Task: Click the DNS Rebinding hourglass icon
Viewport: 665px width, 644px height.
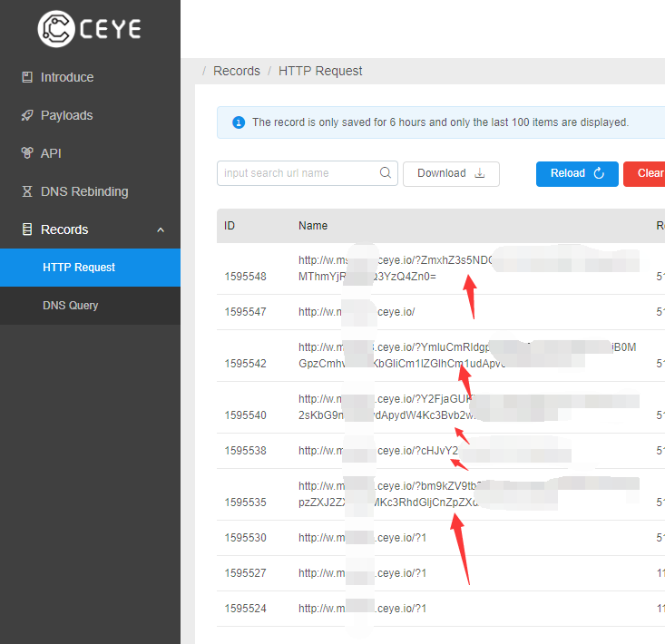Action: pos(27,191)
